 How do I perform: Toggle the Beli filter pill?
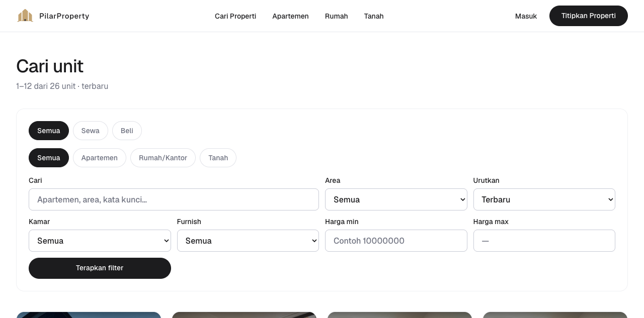pyautogui.click(x=127, y=131)
